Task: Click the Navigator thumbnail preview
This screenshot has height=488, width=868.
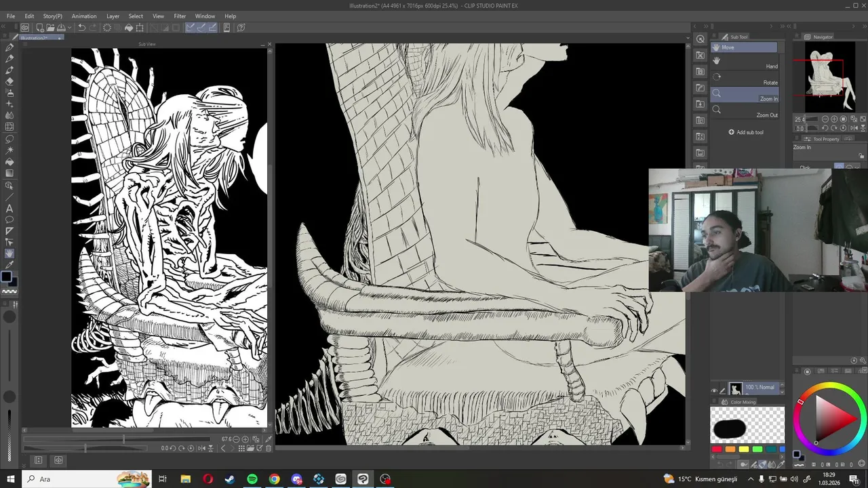Action: [831, 76]
